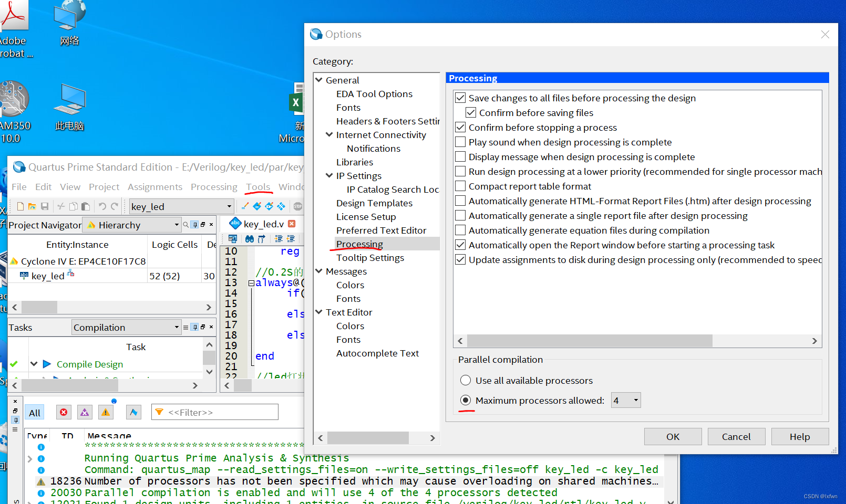The width and height of the screenshot is (846, 504).
Task: Enable Display message when design processing is complete
Action: pos(460,157)
